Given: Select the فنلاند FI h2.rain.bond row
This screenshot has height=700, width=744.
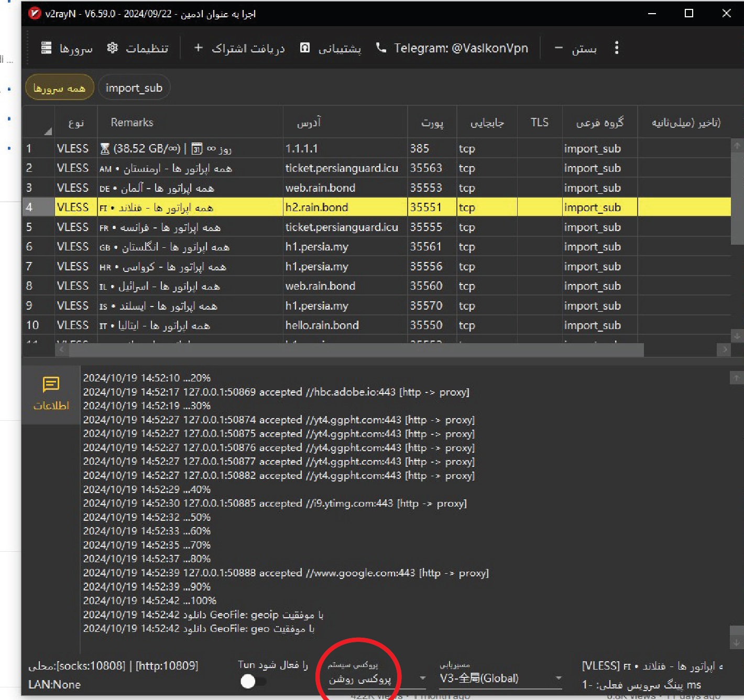Looking at the screenshot, I should (x=376, y=207).
